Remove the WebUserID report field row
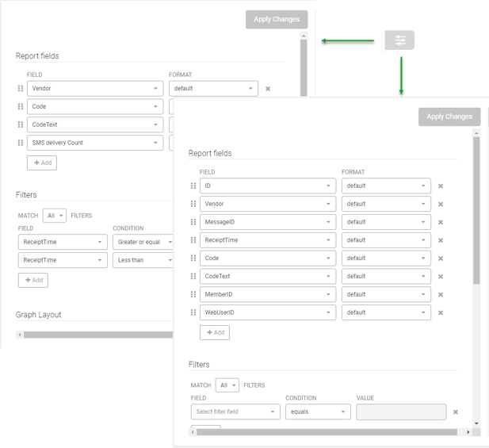 [441, 313]
